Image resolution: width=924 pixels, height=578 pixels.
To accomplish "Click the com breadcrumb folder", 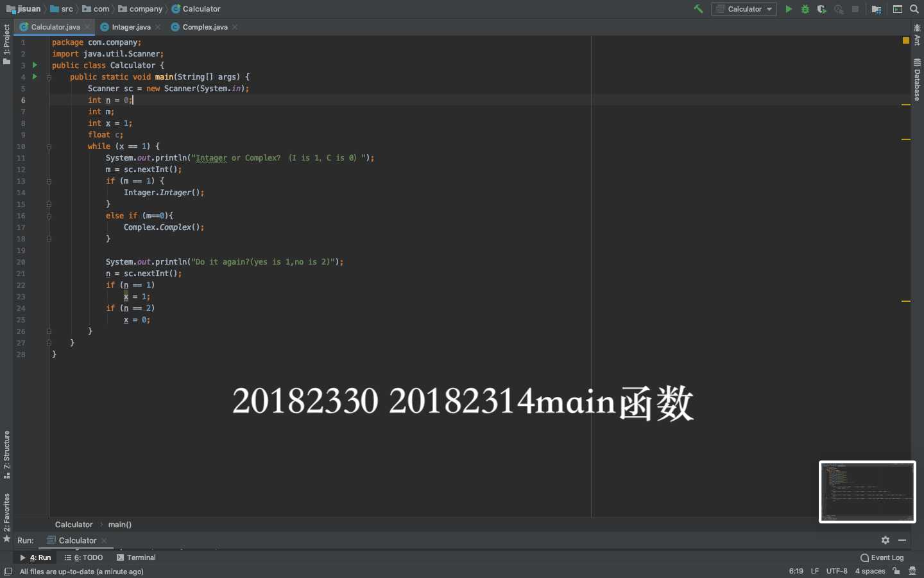I will point(96,9).
